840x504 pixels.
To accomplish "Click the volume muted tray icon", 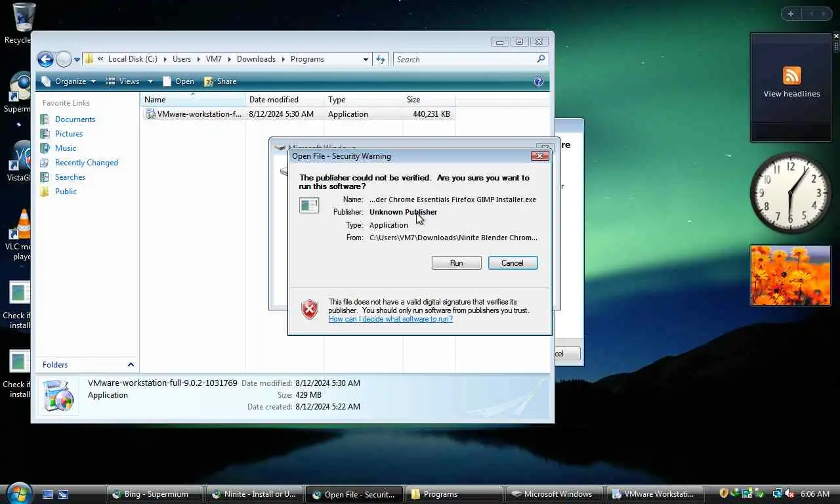I will click(789, 493).
